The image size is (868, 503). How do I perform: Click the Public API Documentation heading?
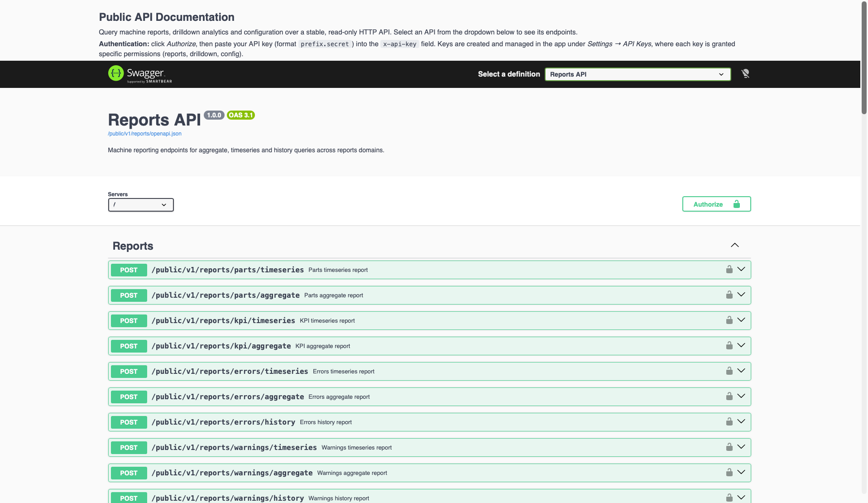pos(167,17)
